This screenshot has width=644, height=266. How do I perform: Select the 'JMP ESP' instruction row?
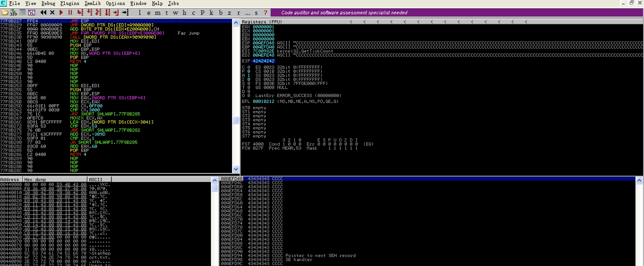[116, 21]
